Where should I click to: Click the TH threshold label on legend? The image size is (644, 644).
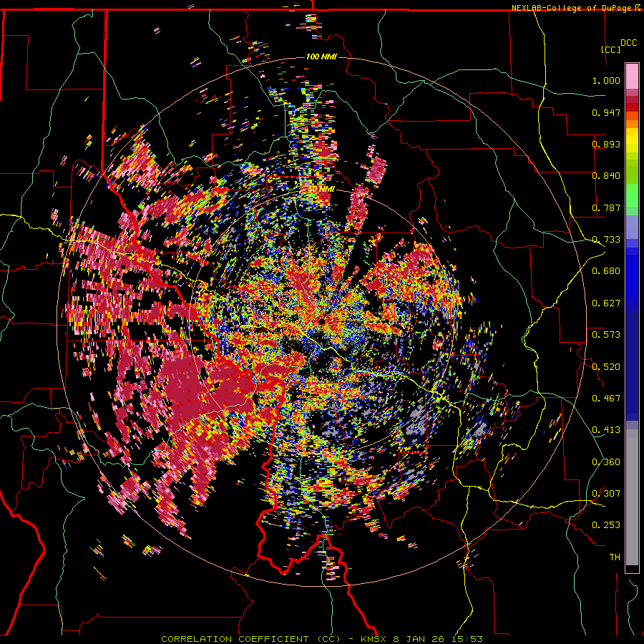click(x=615, y=557)
